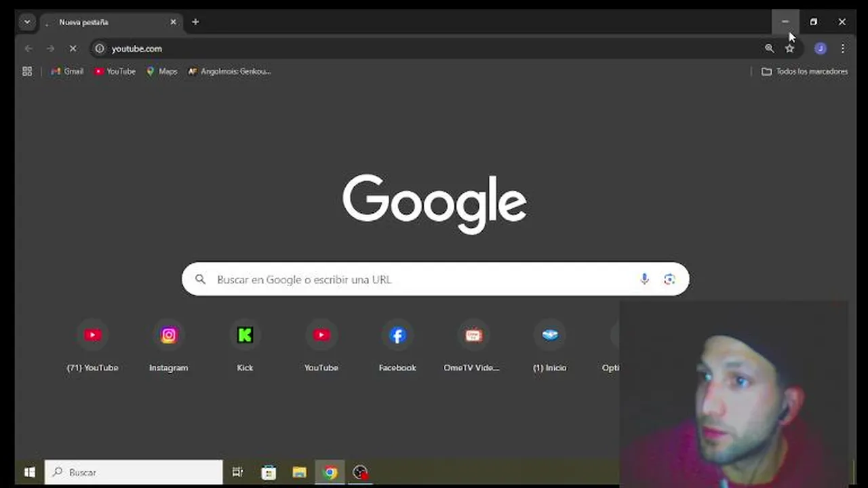This screenshot has width=868, height=488.
Task: Open the Maps bookmark
Action: coord(161,71)
